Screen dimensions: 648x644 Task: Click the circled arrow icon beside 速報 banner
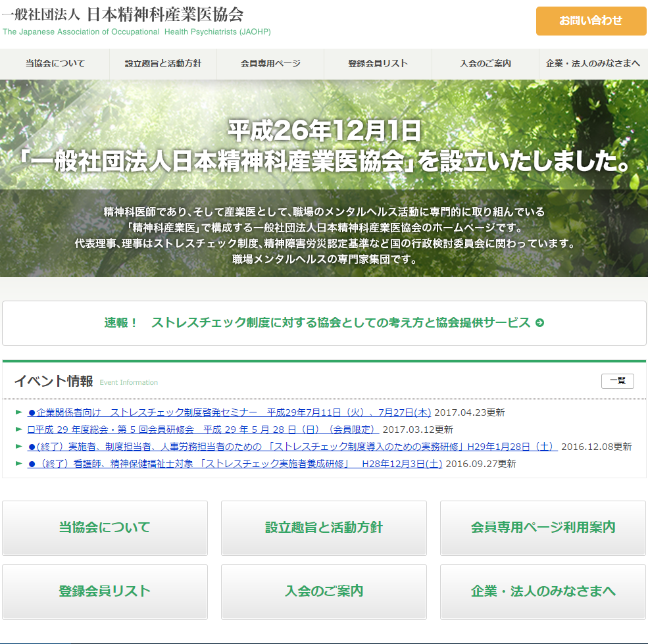(x=540, y=323)
